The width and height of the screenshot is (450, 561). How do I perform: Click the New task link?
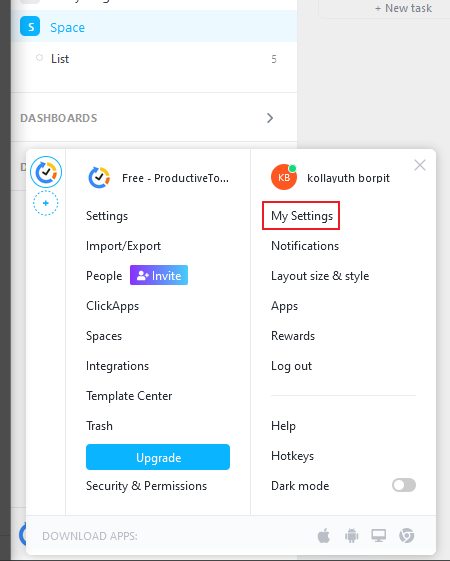[403, 8]
